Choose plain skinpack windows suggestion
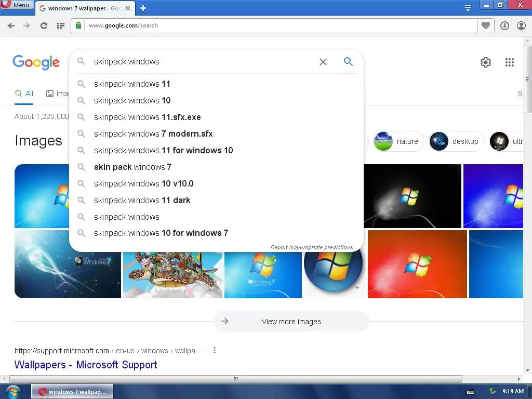 coord(216,217)
